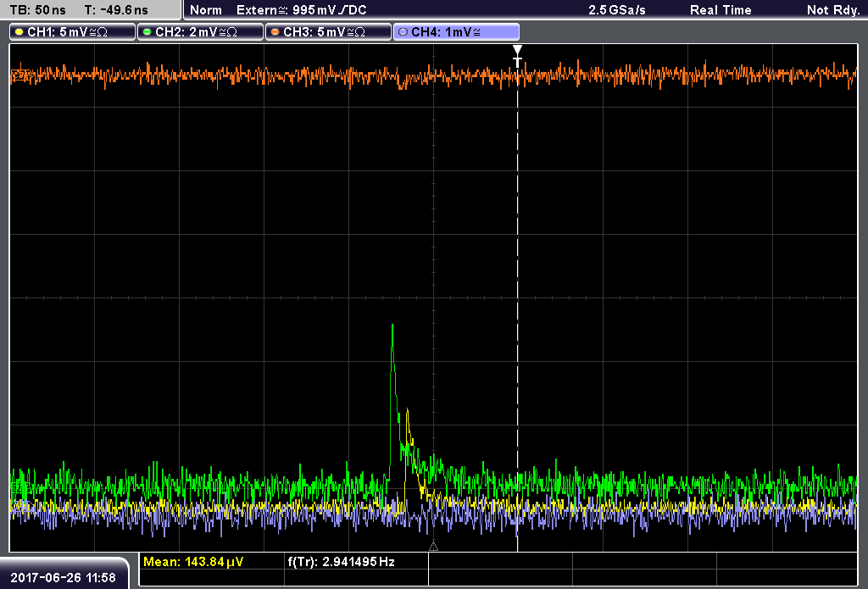868x589 pixels.
Task: Click the Real Time acquisition mode label
Action: pos(721,10)
